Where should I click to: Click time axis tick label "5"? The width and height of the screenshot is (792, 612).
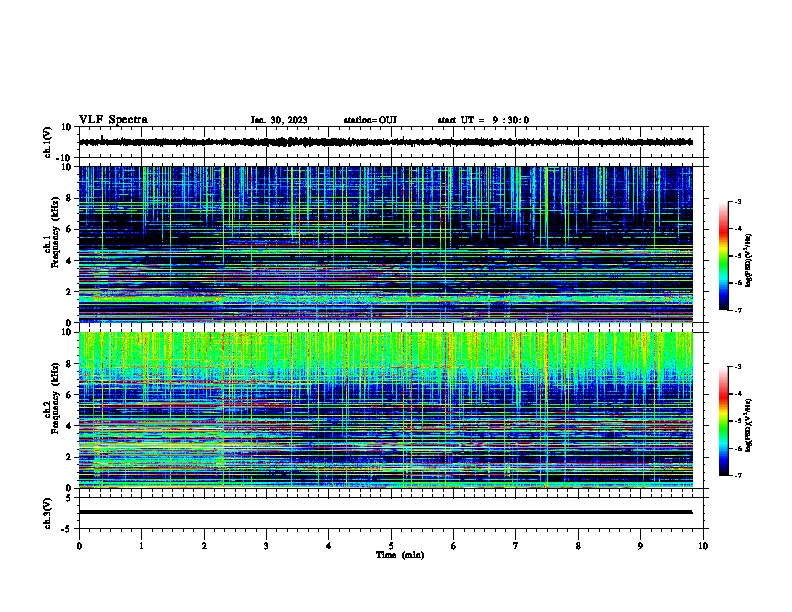coord(391,546)
